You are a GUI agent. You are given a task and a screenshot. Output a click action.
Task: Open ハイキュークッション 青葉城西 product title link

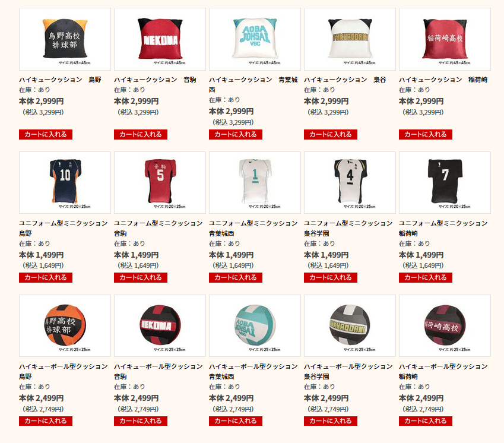(x=253, y=84)
